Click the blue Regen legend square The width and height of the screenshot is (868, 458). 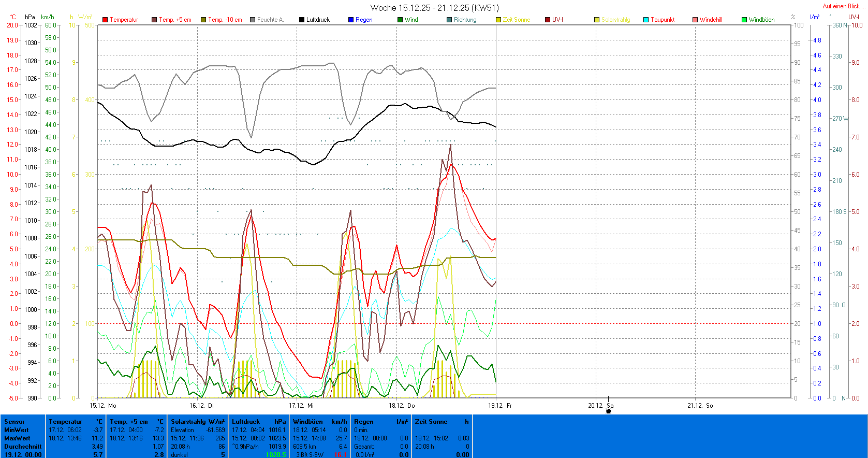pyautogui.click(x=351, y=20)
